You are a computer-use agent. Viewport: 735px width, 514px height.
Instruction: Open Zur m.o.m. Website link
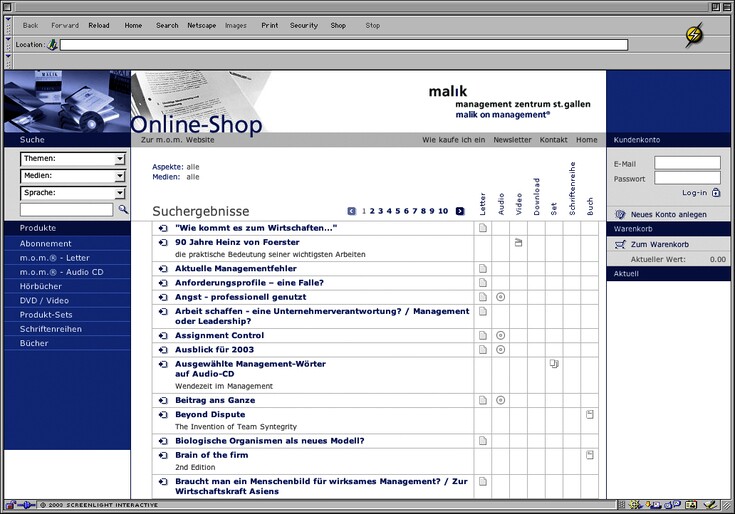(178, 140)
